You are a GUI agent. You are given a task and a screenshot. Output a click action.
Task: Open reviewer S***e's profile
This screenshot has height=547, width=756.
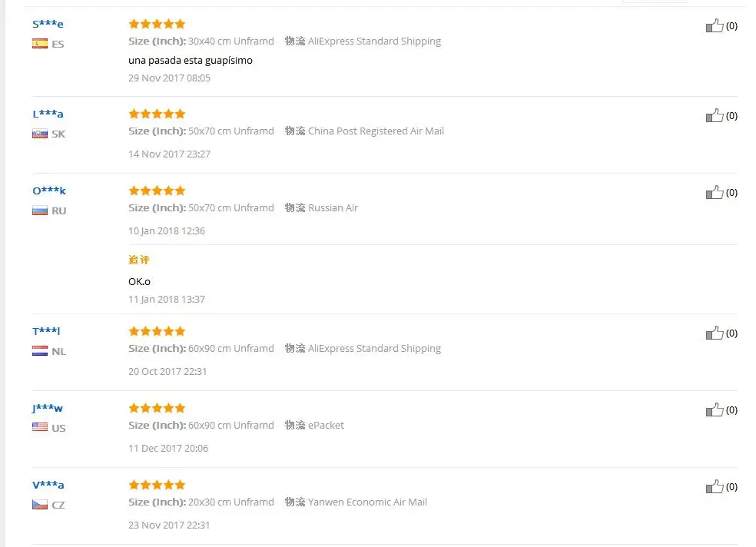(x=48, y=24)
